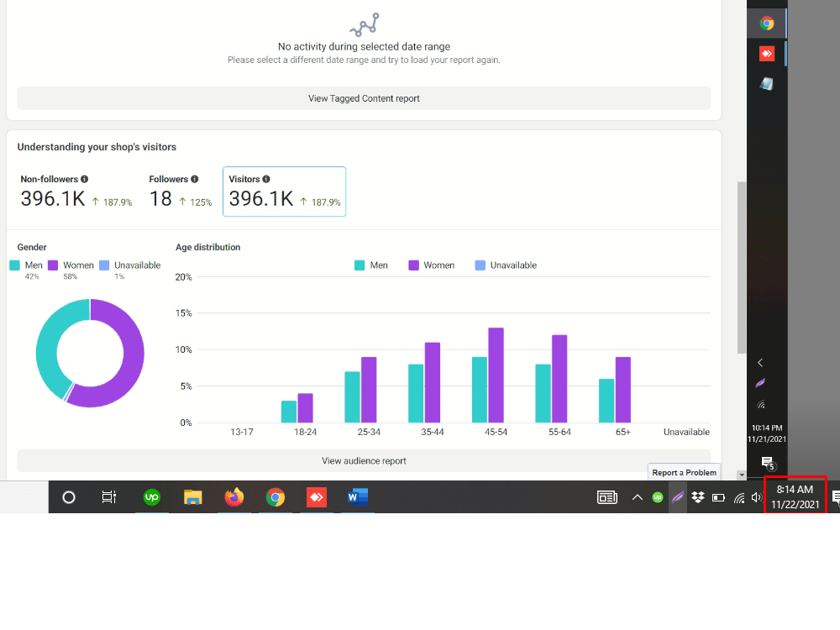This screenshot has height=630, width=840.
Task: Open Dropbox from the system tray
Action: 697,497
